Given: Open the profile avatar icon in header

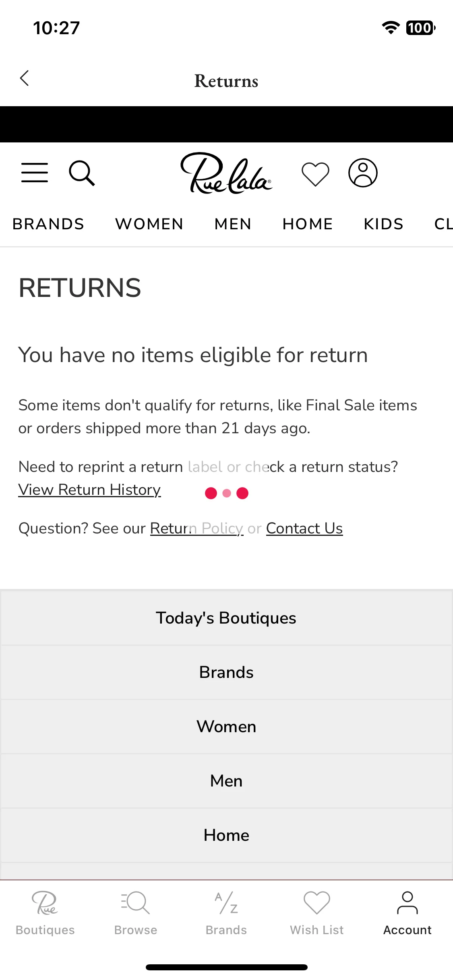Looking at the screenshot, I should tap(363, 173).
